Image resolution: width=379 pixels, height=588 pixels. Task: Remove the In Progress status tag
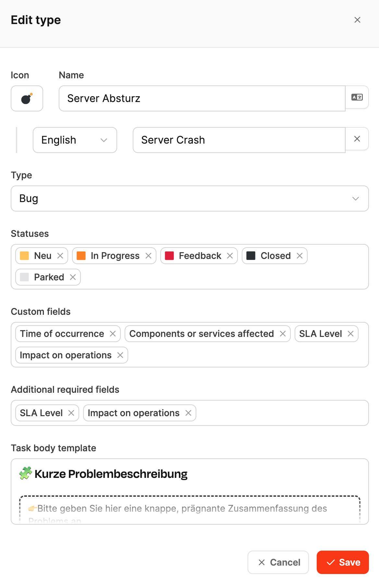coord(148,256)
